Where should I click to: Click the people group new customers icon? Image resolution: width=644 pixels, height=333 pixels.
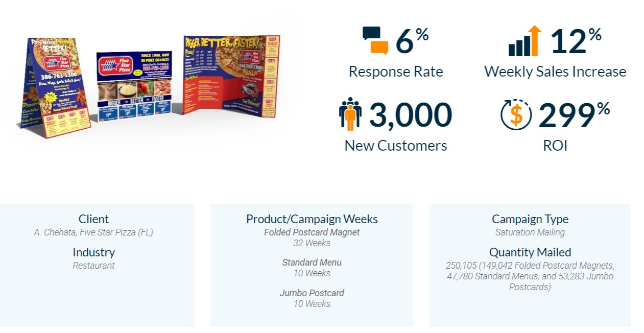tap(350, 114)
